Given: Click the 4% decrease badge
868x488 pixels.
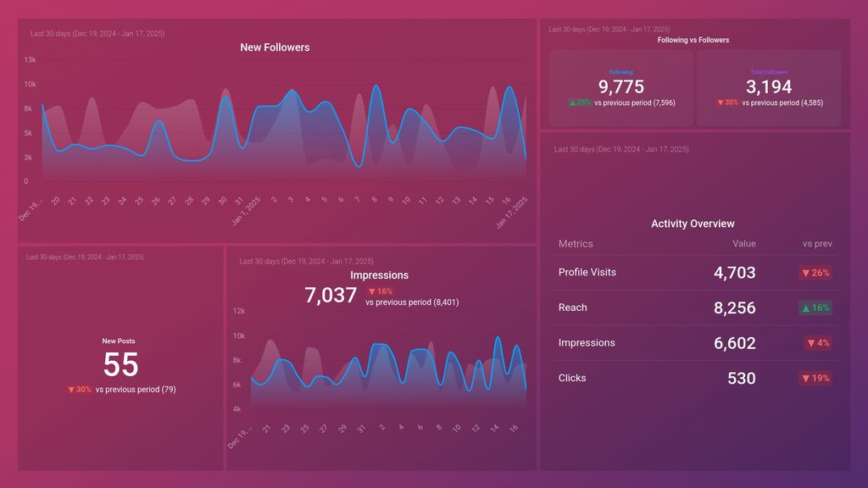Looking at the screenshot, I should pos(818,343).
